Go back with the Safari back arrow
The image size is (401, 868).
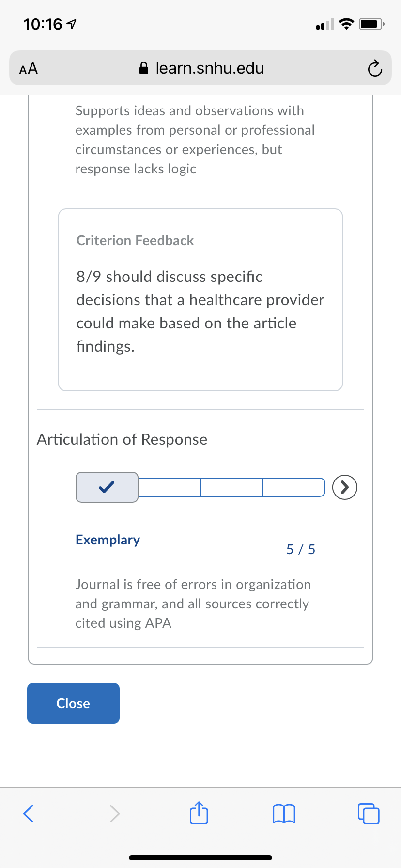pos(29,813)
